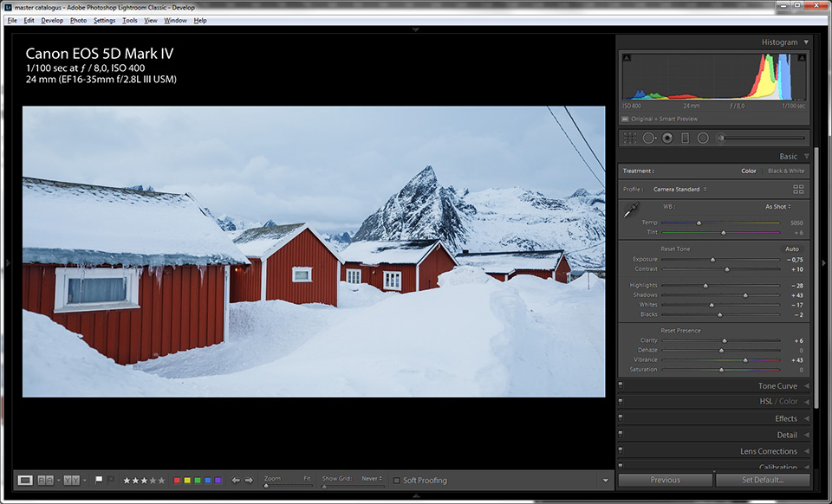Toggle the Effects panel on/off switch
Image resolution: width=832 pixels, height=504 pixels.
621,418
